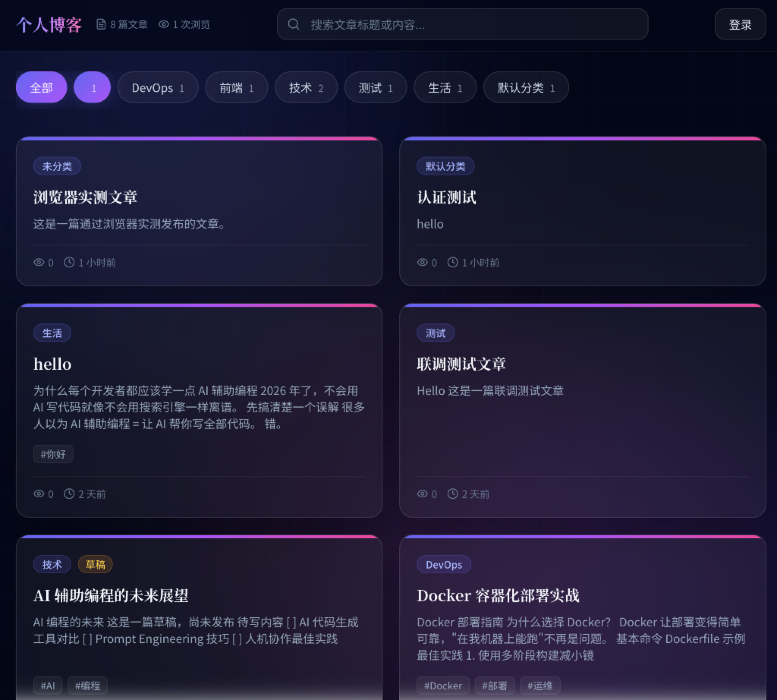Click clock icon on 浏览器实测文章 card
The image size is (777, 700).
tap(69, 262)
